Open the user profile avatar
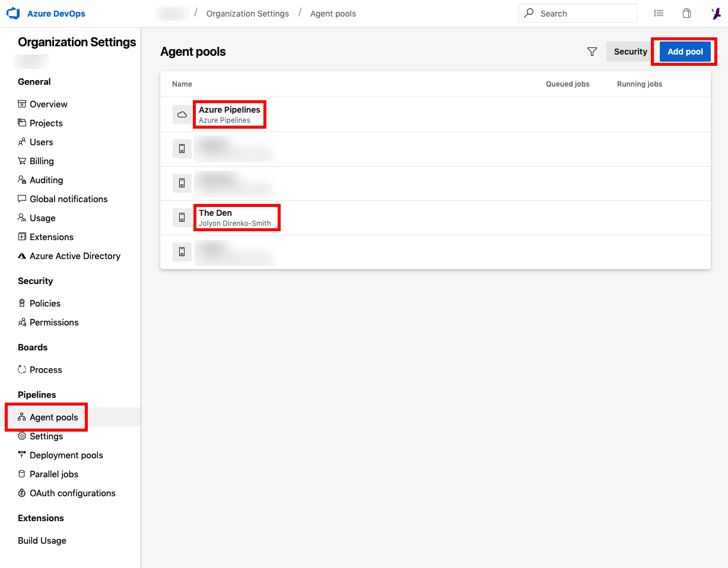728x568 pixels. point(716,13)
